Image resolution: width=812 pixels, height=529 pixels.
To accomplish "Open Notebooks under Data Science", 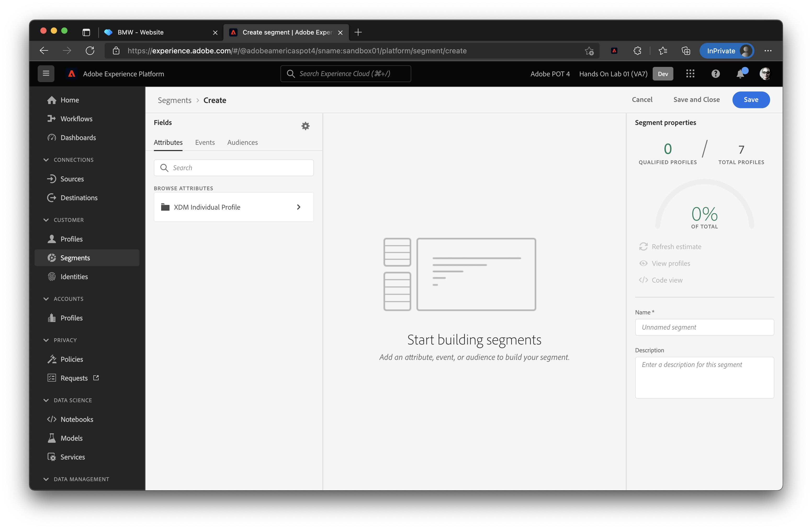I will 77,419.
